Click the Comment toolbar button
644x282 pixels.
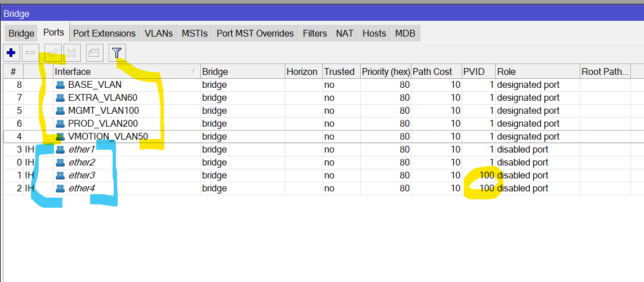tap(95, 53)
